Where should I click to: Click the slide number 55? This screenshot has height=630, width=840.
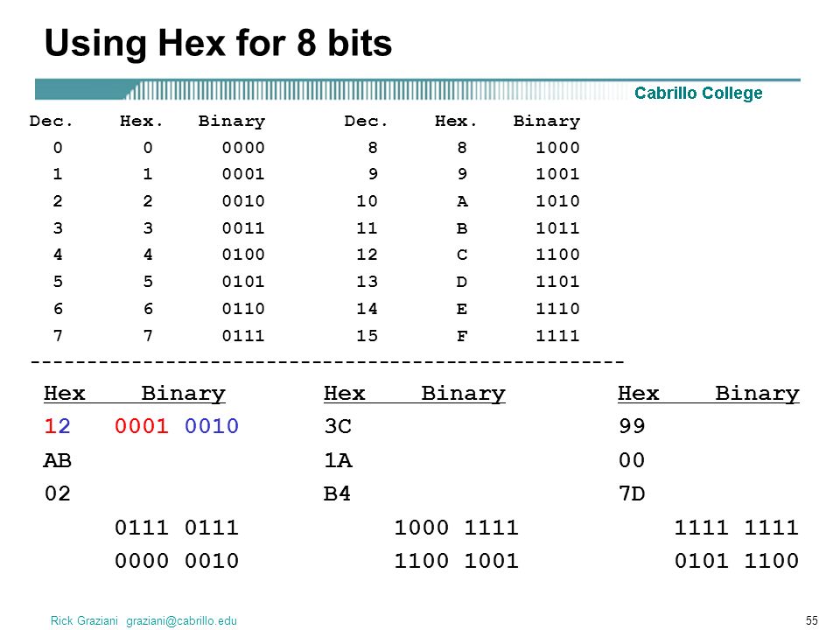pyautogui.click(x=812, y=620)
